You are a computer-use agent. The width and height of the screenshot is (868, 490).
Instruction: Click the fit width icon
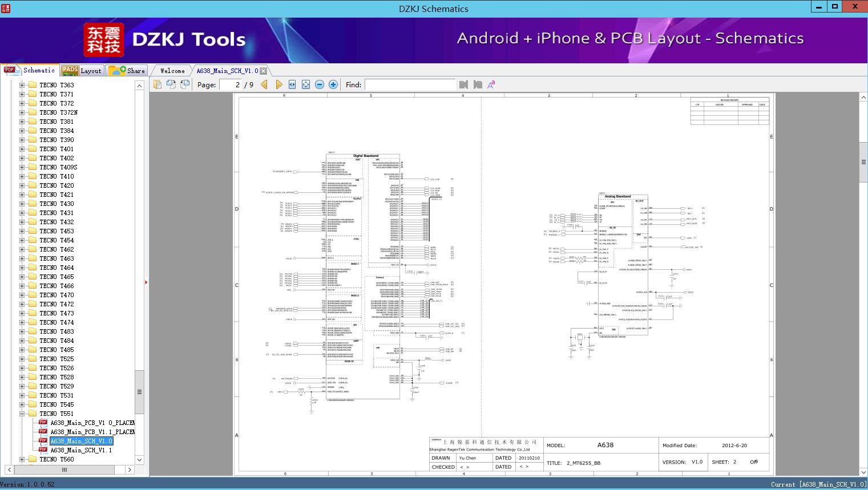click(292, 84)
